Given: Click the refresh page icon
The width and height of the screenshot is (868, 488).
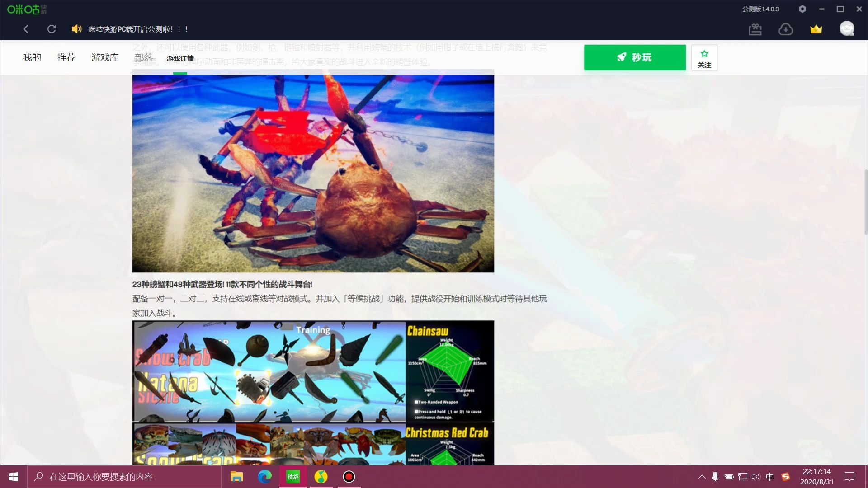Looking at the screenshot, I should (52, 29).
